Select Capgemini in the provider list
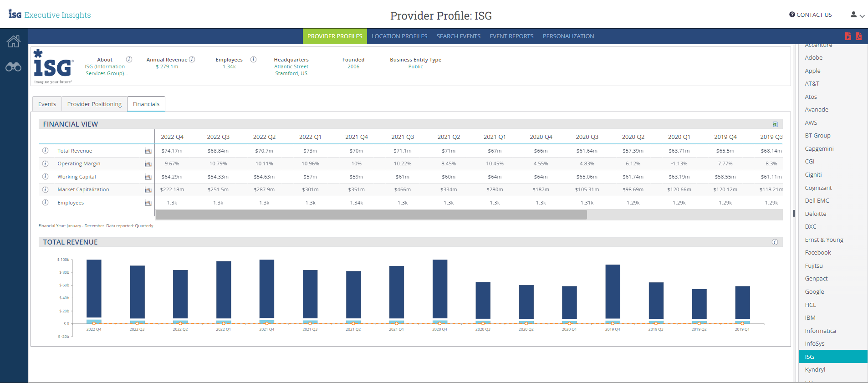Viewport: 868px width, 383px height. point(833,148)
